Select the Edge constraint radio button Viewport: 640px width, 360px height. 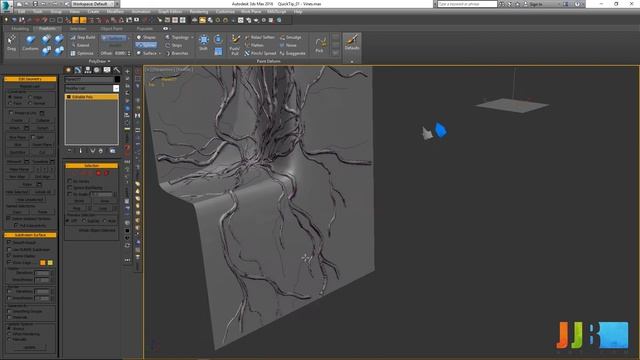click(x=30, y=98)
